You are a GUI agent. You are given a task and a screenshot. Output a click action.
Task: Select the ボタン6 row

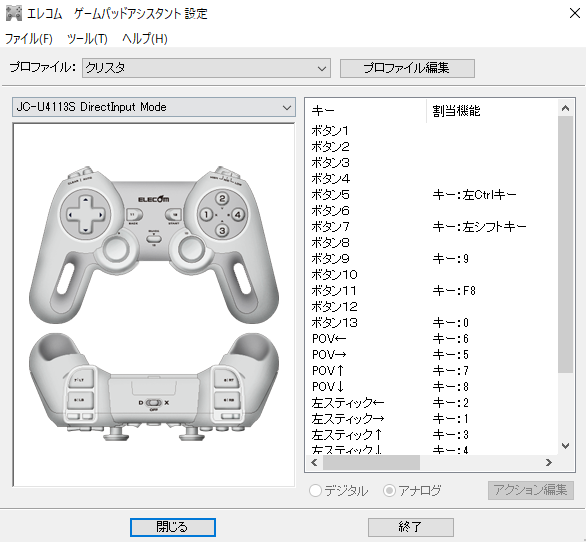[x=432, y=211]
